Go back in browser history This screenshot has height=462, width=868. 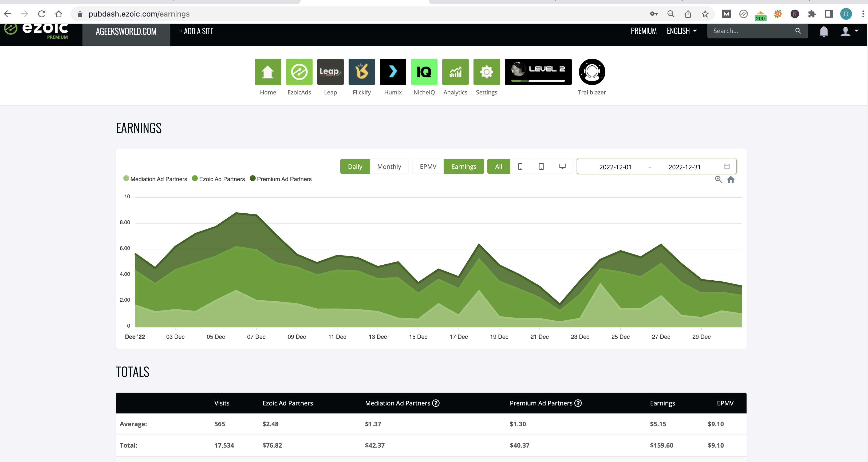(x=7, y=14)
